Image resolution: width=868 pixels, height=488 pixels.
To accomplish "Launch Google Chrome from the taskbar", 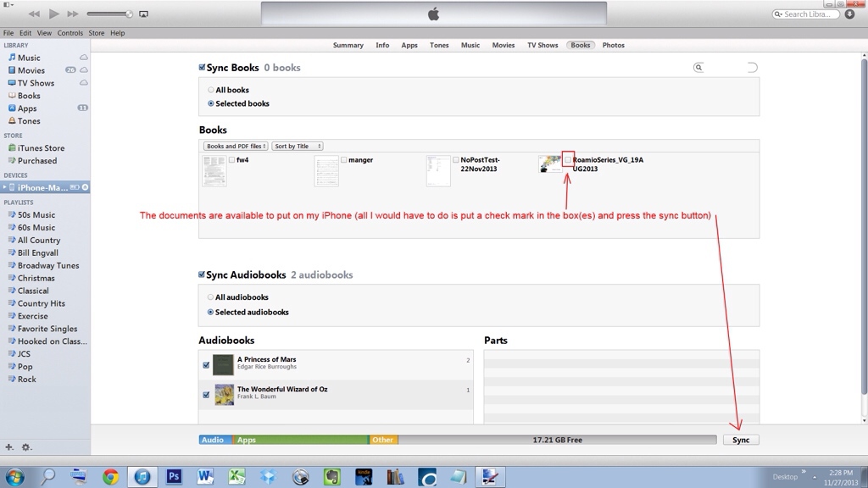I will [x=110, y=476].
